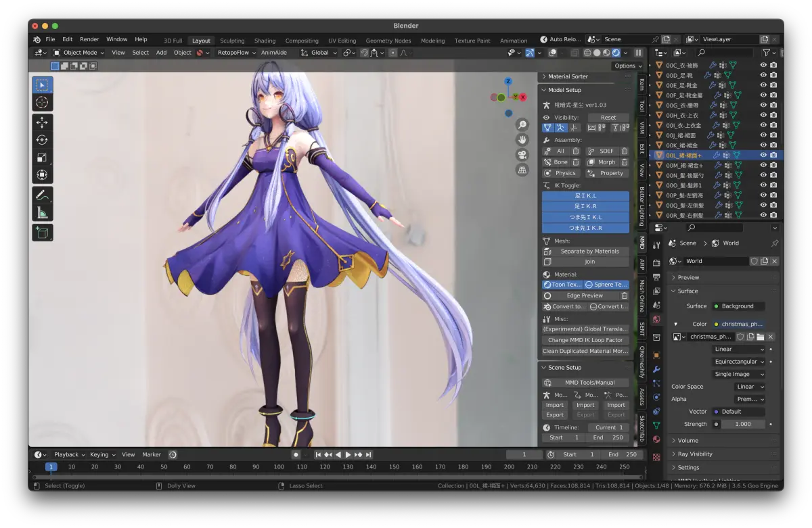Open the Tool properties tab icon
812x528 pixels.
656,245
